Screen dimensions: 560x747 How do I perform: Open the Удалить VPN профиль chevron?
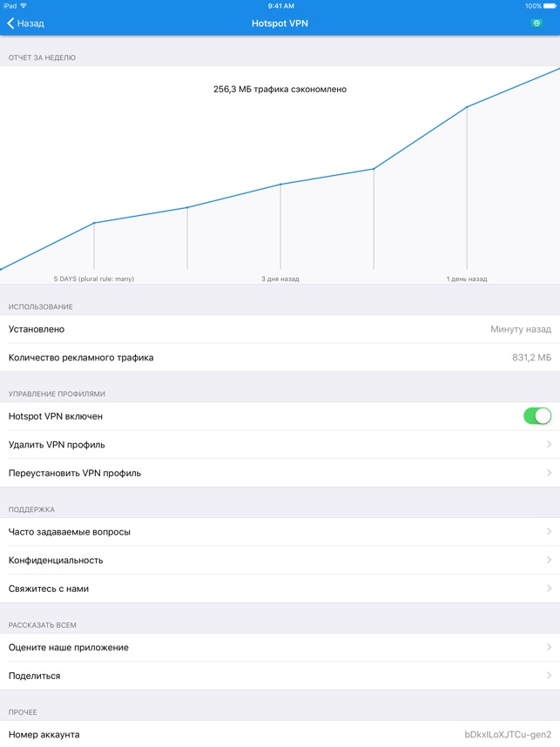point(549,445)
